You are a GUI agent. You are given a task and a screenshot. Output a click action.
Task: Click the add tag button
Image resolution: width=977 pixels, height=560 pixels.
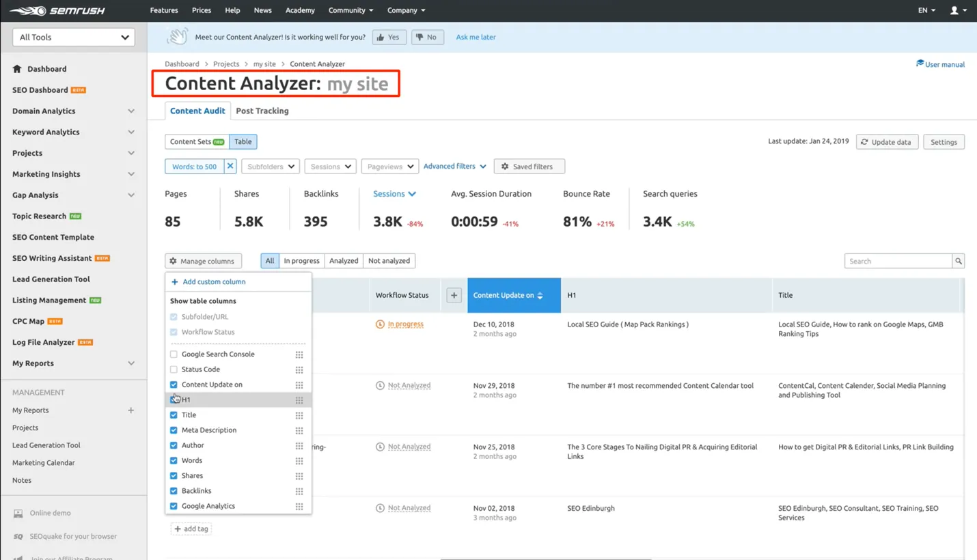[x=191, y=529]
